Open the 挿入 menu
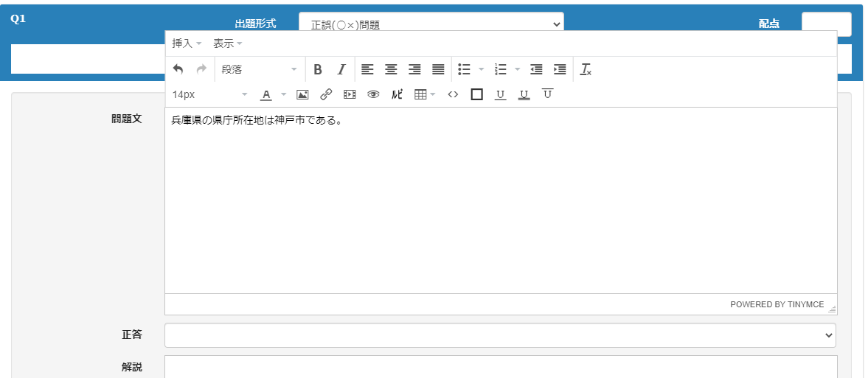Image resolution: width=868 pixels, height=378 pixels. (186, 43)
